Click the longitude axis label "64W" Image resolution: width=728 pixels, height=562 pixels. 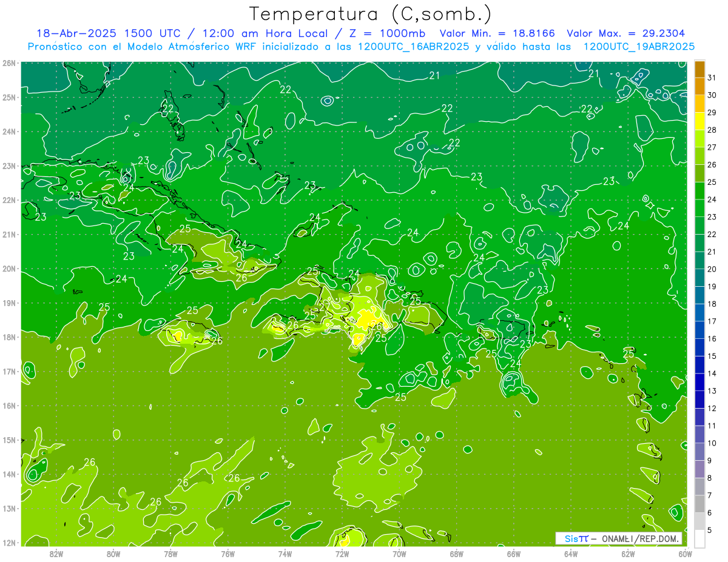point(571,554)
